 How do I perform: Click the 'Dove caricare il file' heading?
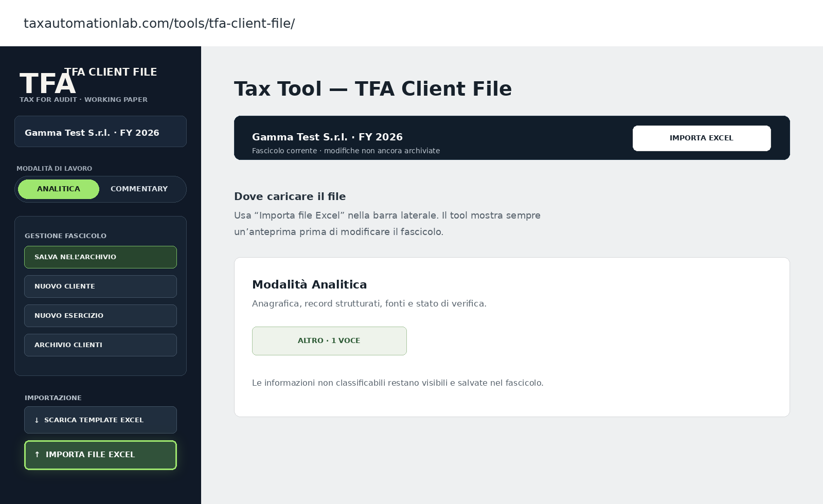click(290, 196)
